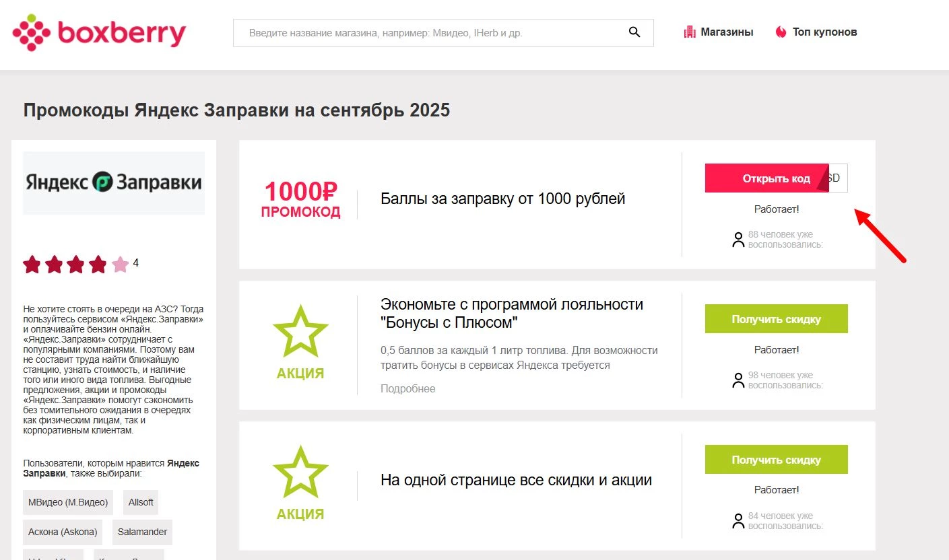Click the person icon near 98 человек

pos(738,380)
